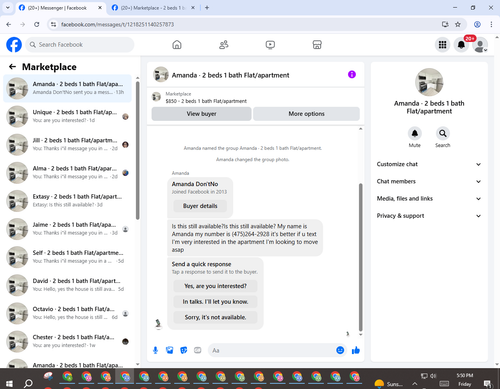The image size is (500, 389).
Task: Click the conversation list scrollbar
Action: coord(137,150)
